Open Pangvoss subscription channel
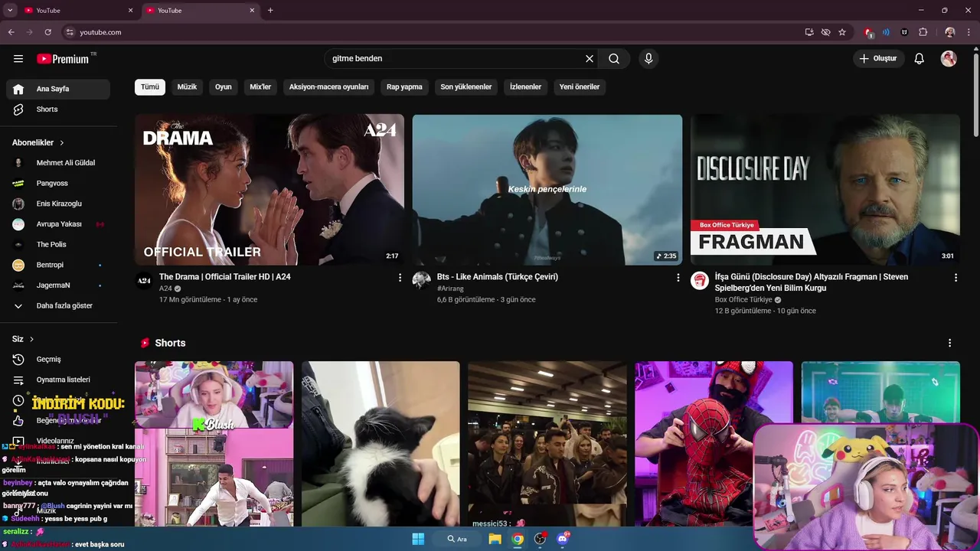 pos(58,184)
